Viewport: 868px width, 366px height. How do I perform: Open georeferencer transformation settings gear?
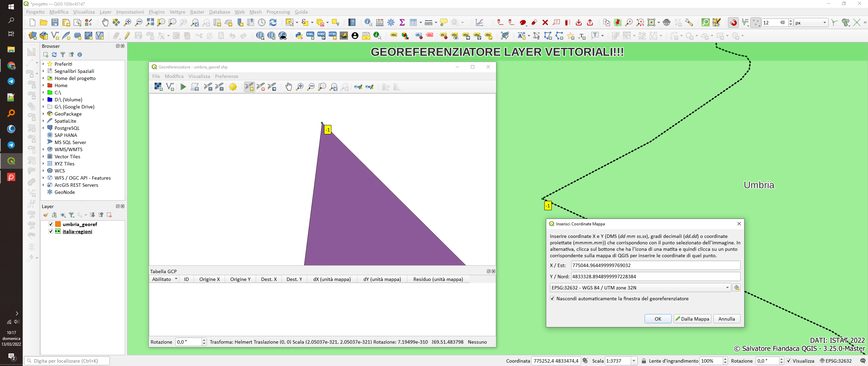click(x=233, y=87)
